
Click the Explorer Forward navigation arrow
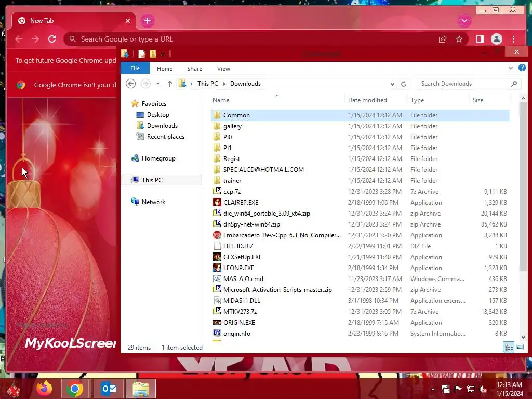click(145, 84)
